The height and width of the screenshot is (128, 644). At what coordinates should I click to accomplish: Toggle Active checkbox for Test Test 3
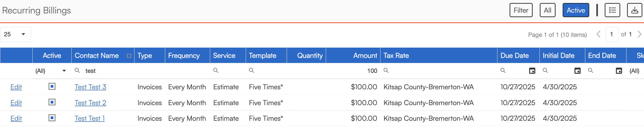point(52,86)
